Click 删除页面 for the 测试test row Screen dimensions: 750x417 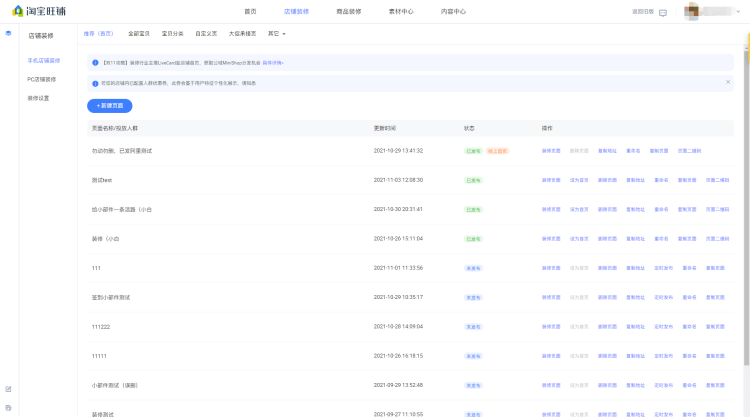607,180
